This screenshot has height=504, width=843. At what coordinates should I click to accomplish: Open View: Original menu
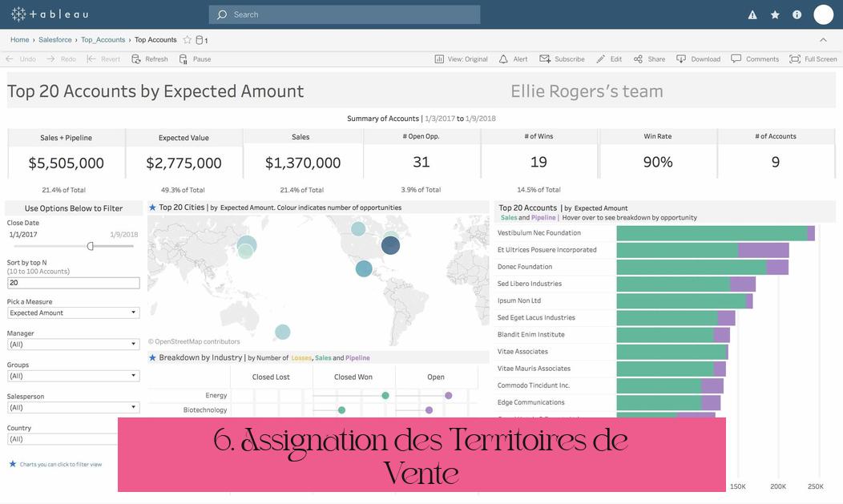click(x=462, y=59)
